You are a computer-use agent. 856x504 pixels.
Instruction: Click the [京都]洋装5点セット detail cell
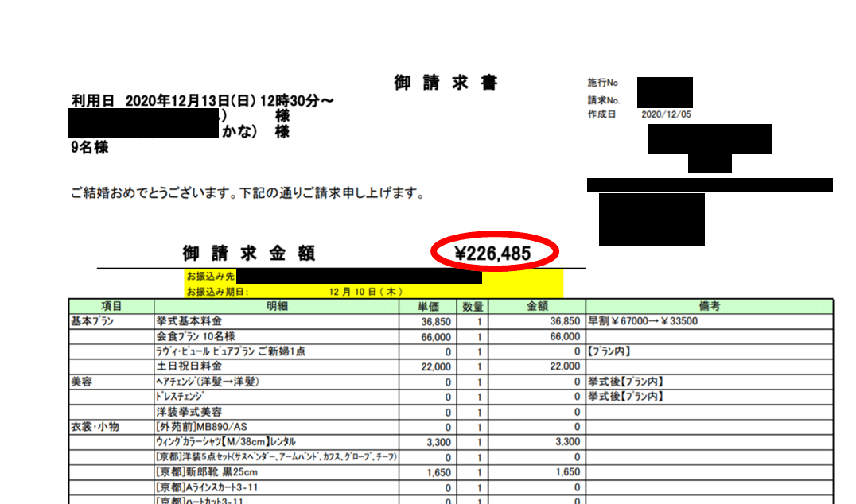coord(277,458)
